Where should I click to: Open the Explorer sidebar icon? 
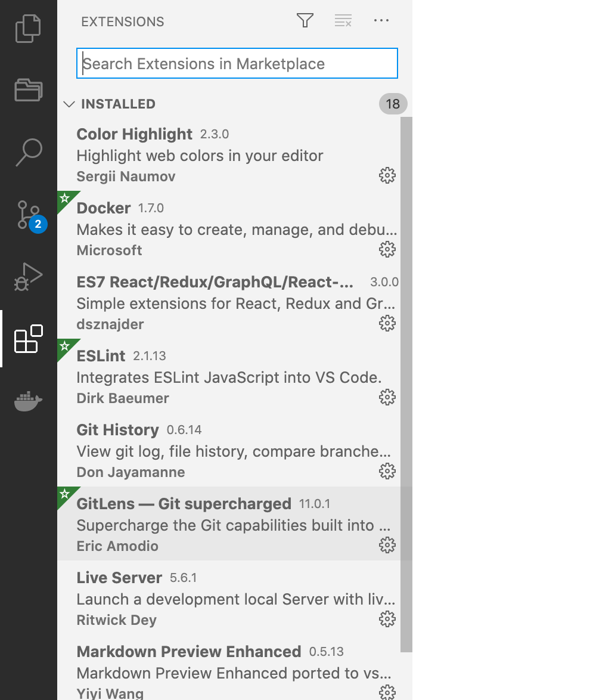[x=29, y=28]
